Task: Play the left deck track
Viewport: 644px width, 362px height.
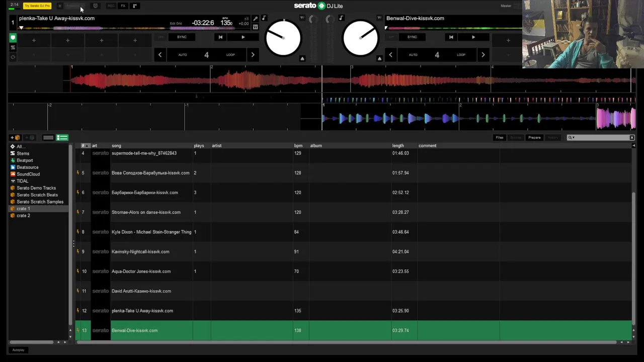Action: point(243,37)
